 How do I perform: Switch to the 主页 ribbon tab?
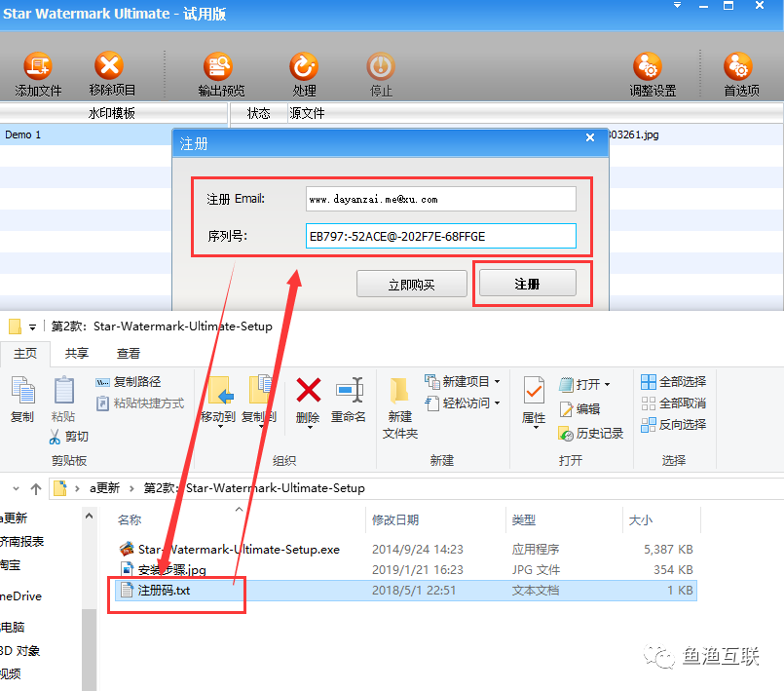[x=25, y=353]
